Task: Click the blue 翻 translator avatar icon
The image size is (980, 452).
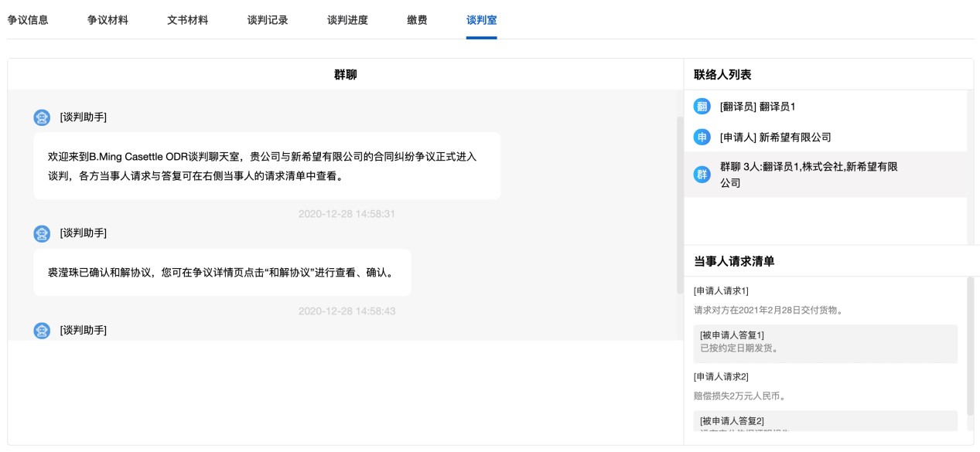Action: point(702,107)
